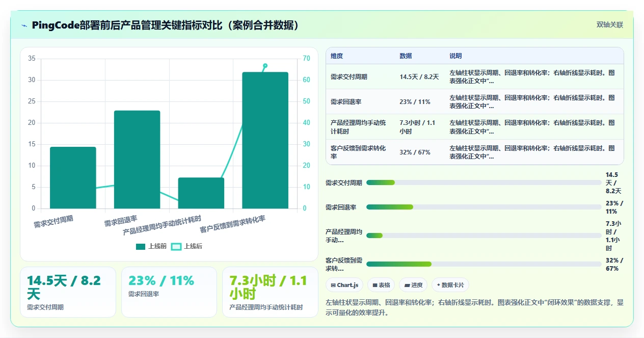Click the line chart endpoint marker near 70

tap(265, 66)
